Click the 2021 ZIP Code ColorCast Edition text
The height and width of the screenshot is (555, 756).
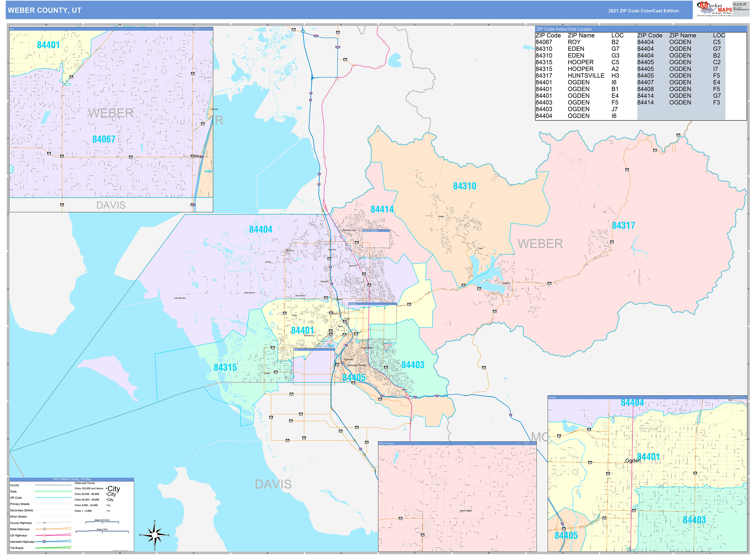click(643, 11)
